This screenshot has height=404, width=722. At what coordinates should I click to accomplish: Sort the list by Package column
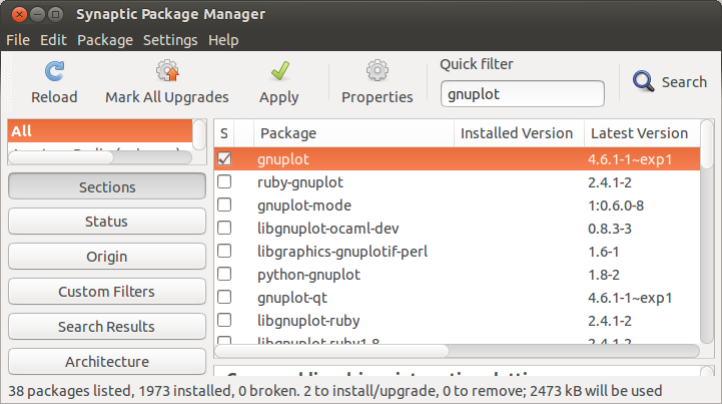click(354, 133)
